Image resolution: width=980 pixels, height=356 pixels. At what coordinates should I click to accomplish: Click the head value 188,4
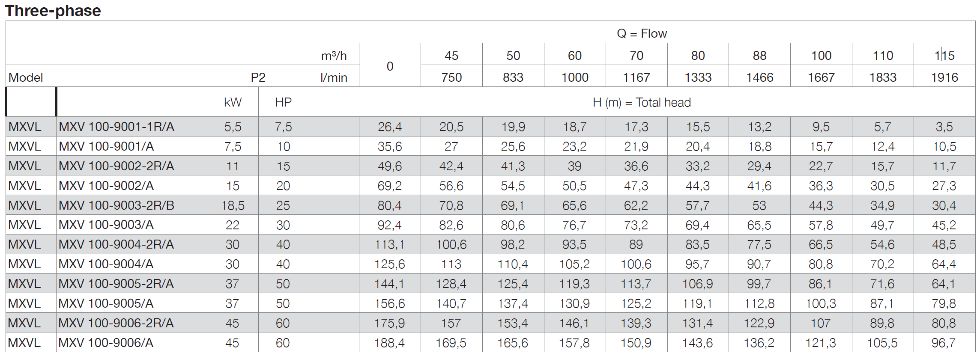[389, 343]
